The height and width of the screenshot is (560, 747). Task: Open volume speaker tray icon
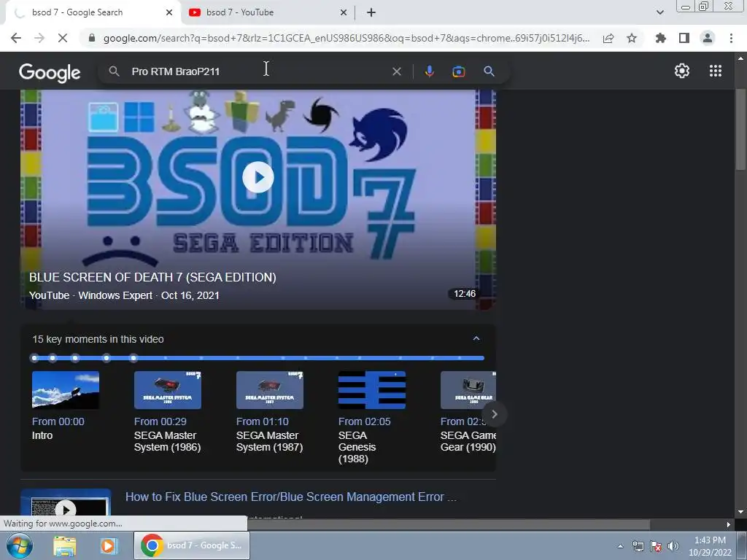pos(673,546)
